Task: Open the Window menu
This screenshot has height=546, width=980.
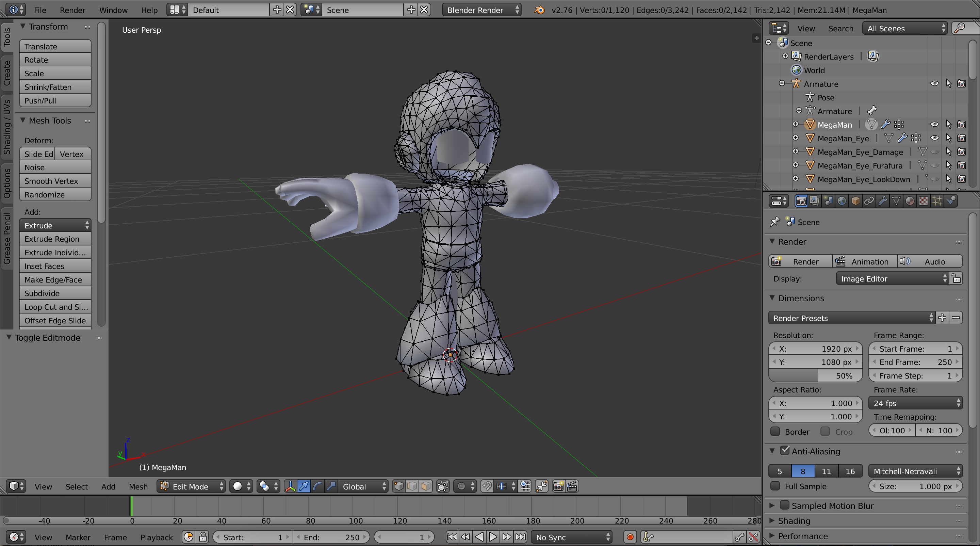Action: (x=113, y=10)
